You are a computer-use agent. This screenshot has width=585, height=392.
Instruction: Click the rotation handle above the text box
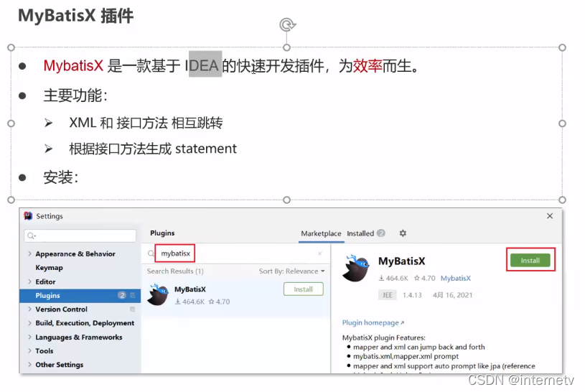pos(287,25)
